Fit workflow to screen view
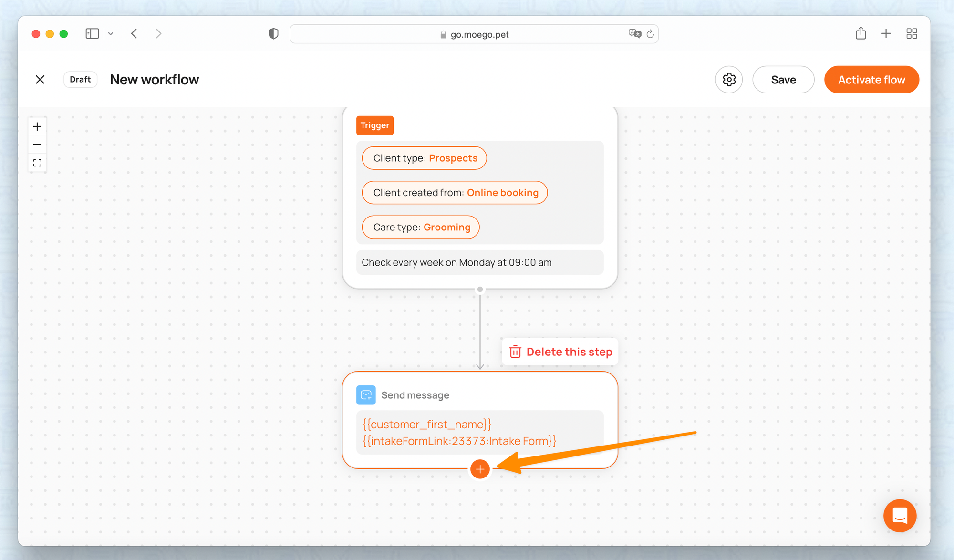 (37, 163)
